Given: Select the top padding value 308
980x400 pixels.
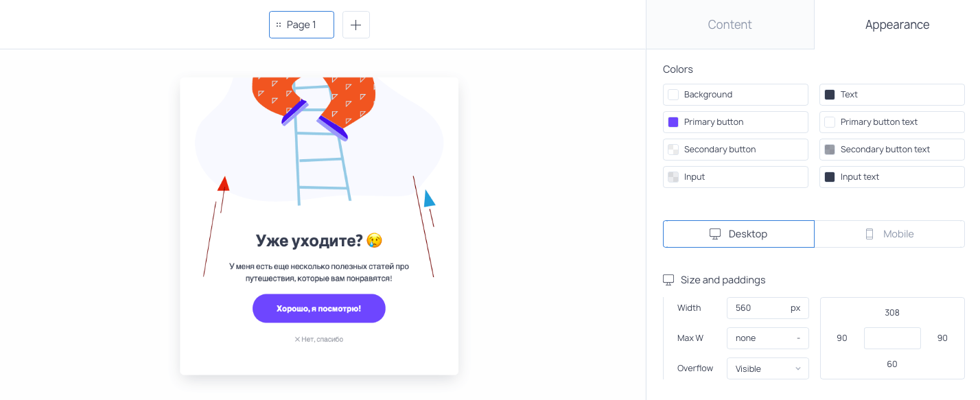Looking at the screenshot, I should 892,313.
